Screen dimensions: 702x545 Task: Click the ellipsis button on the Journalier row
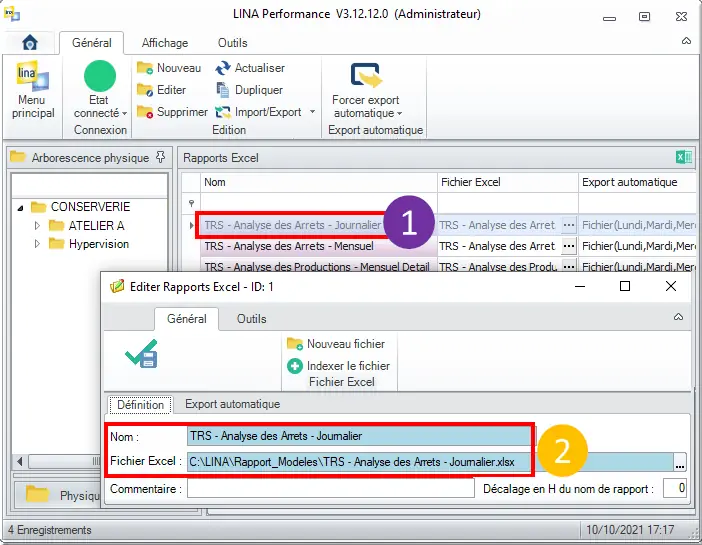569,225
